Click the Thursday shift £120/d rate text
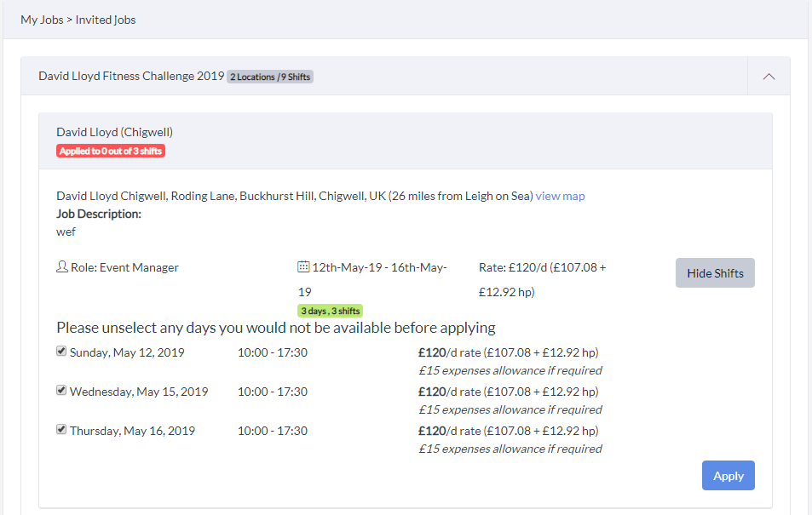 509,431
